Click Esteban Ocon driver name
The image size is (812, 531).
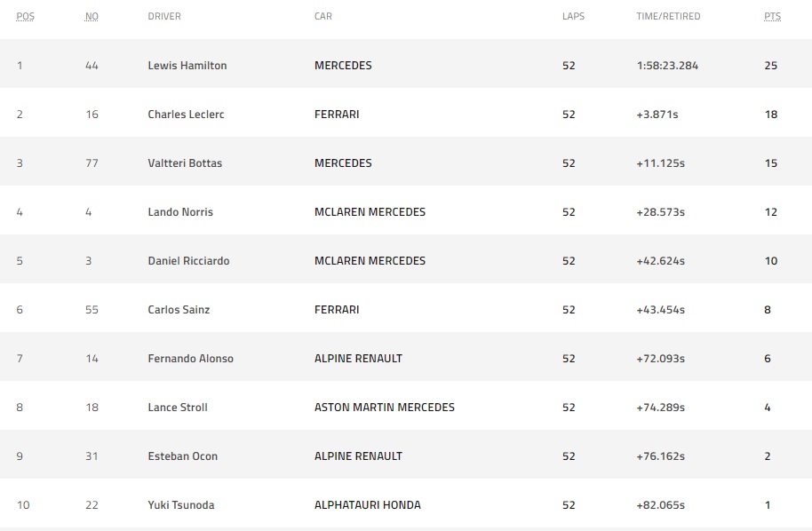pyautogui.click(x=183, y=456)
